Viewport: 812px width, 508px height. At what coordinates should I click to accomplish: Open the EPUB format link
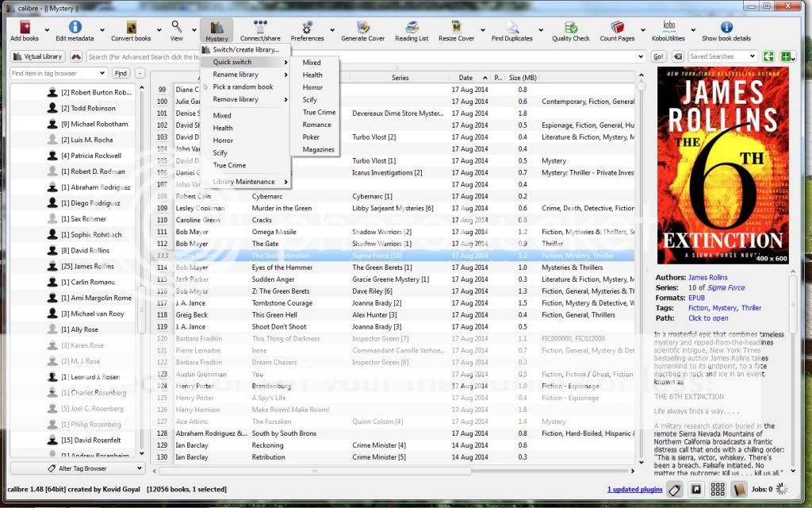[x=696, y=298]
